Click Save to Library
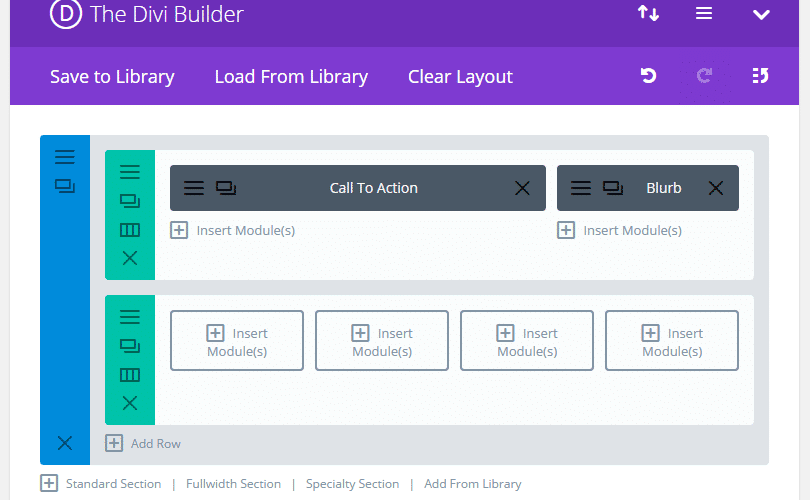The image size is (810, 500). click(x=112, y=76)
